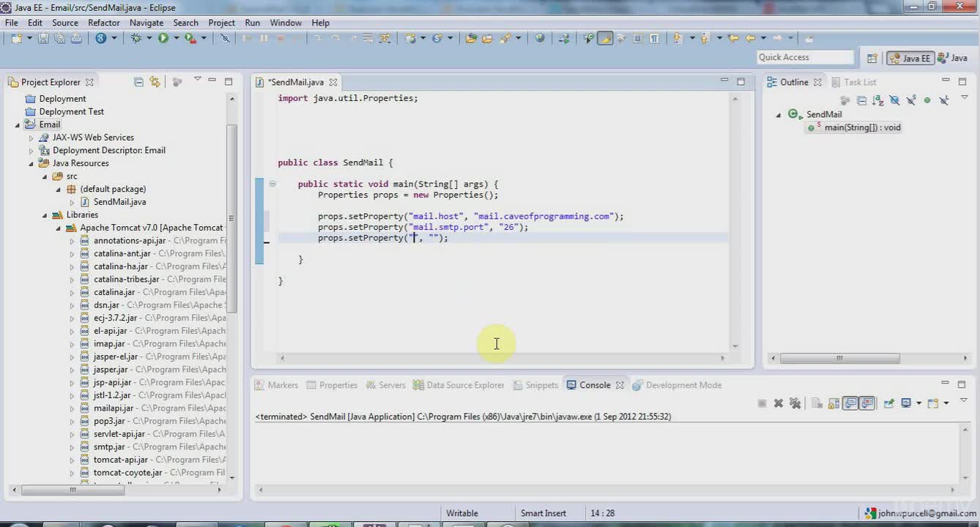The image size is (980, 527).
Task: Click the Quick Access search field
Action: [x=805, y=57]
